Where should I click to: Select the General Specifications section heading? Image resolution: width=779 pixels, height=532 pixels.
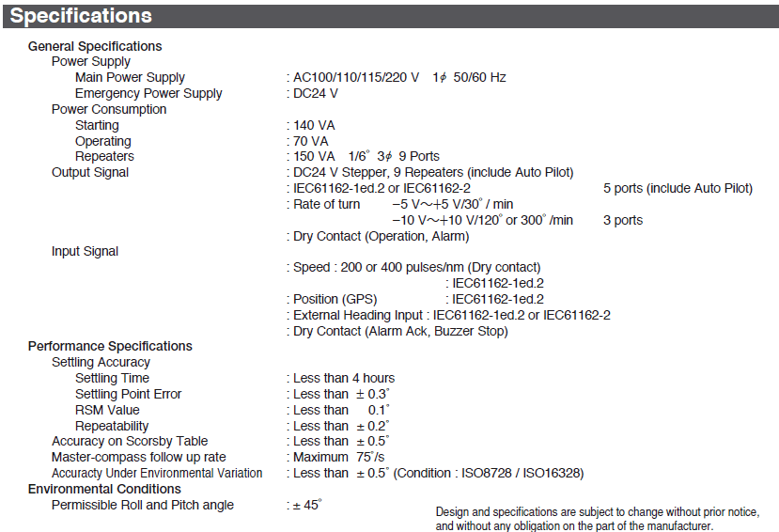(x=95, y=46)
